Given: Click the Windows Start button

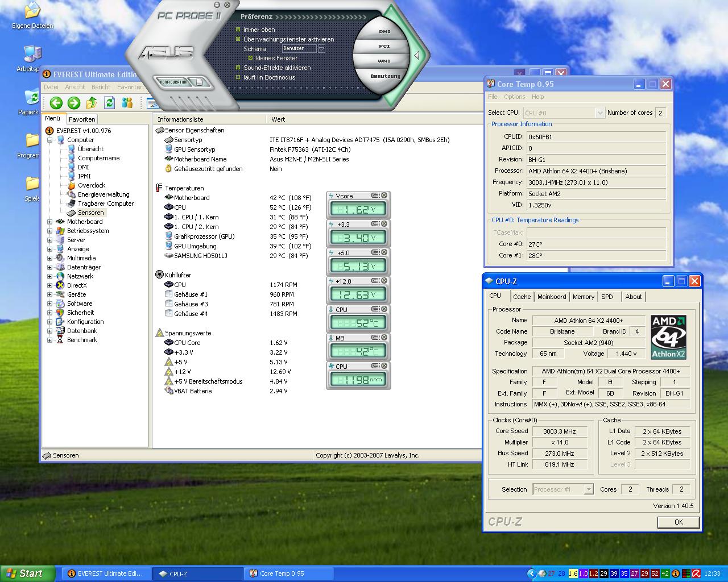Looking at the screenshot, I should click(27, 573).
